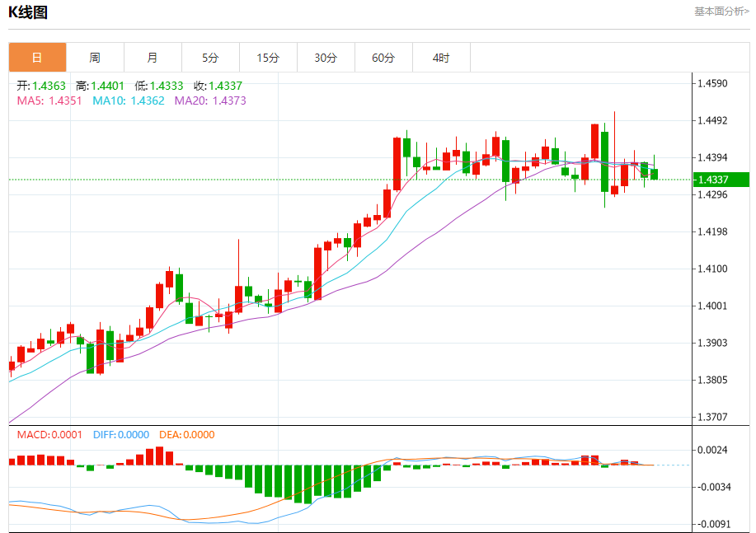Open the 30分 chart tab
This screenshot has height=533, width=756.
click(326, 58)
